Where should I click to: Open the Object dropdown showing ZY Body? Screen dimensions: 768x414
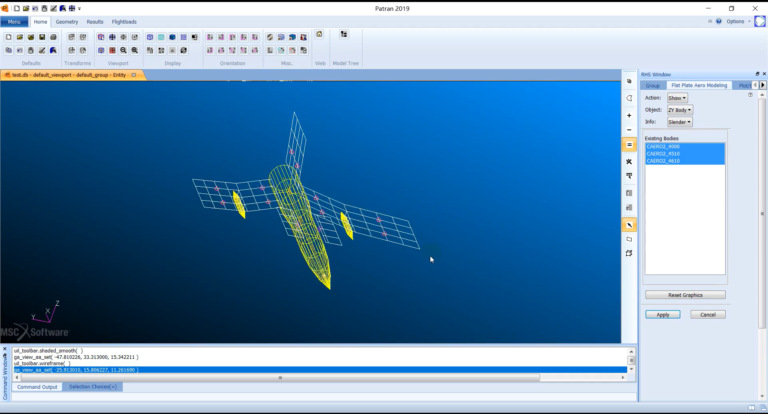[x=680, y=110]
